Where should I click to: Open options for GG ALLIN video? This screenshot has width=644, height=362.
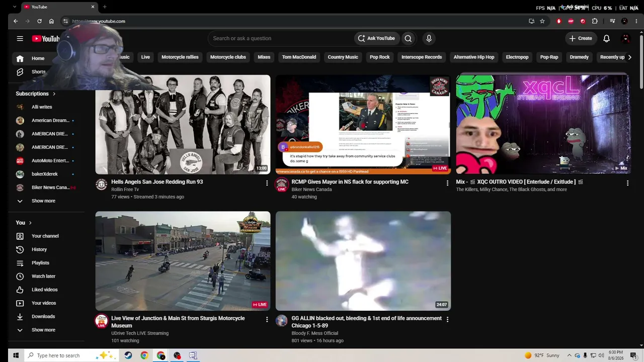tap(447, 319)
